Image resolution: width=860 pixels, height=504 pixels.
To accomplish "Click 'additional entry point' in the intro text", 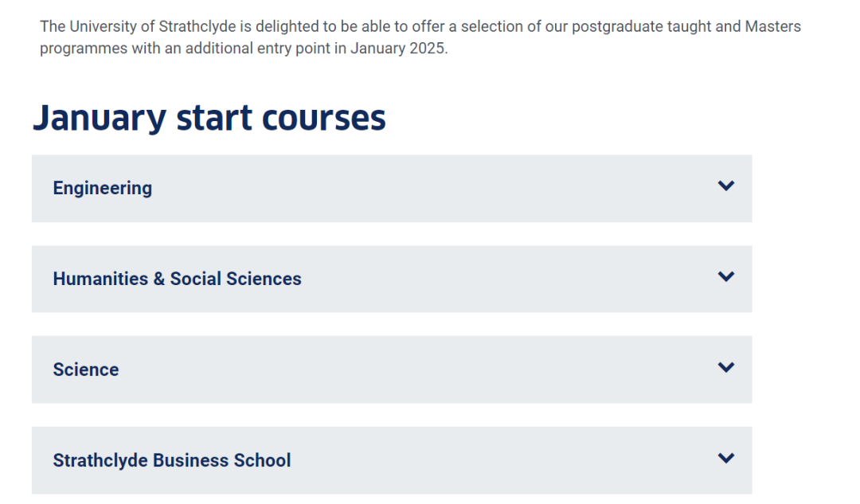I will [253, 48].
